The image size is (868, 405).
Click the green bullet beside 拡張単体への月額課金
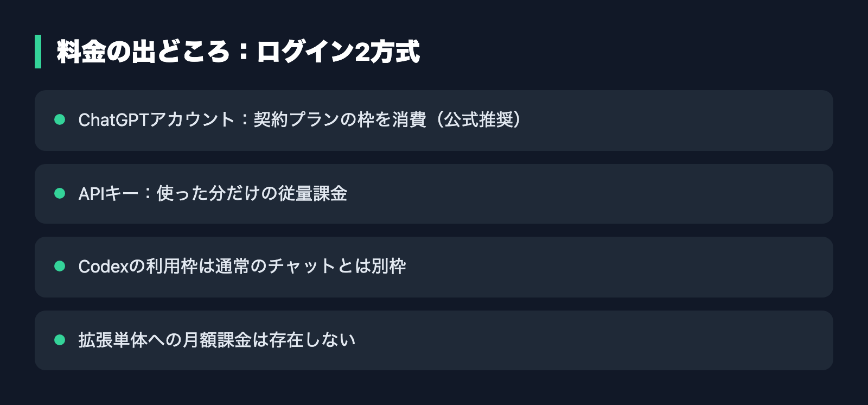tap(60, 340)
